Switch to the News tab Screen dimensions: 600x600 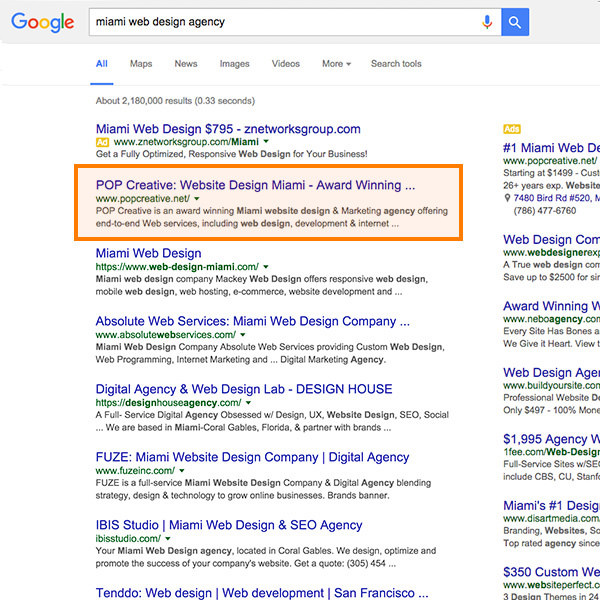[186, 64]
